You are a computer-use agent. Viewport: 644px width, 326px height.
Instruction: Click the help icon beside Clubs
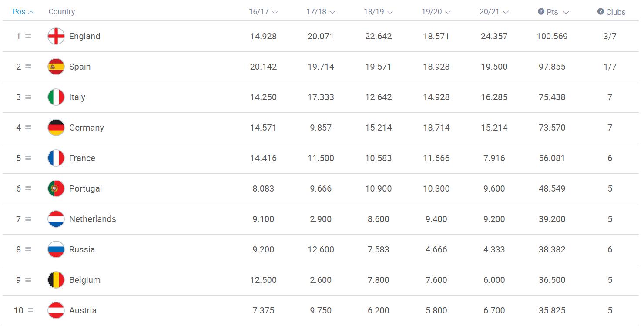[x=600, y=12]
